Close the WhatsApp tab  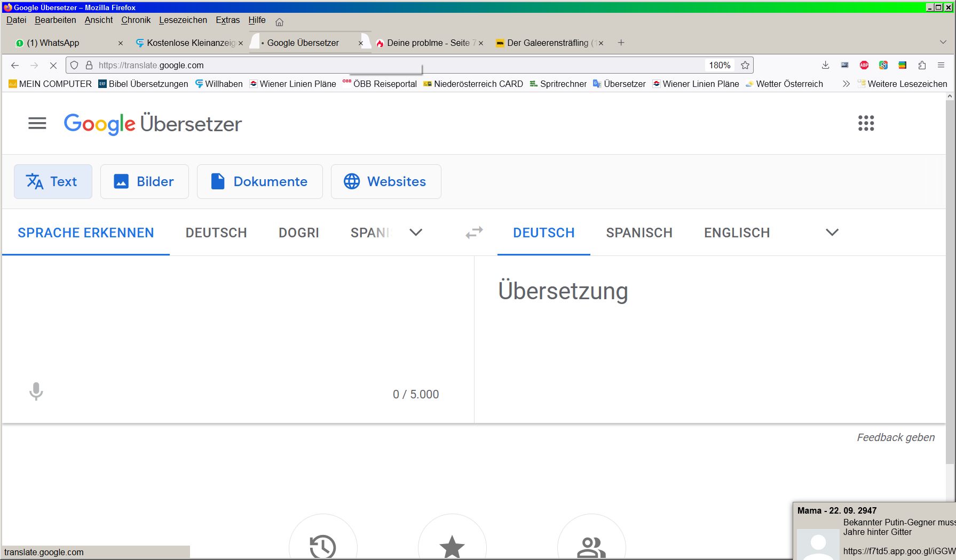click(121, 43)
